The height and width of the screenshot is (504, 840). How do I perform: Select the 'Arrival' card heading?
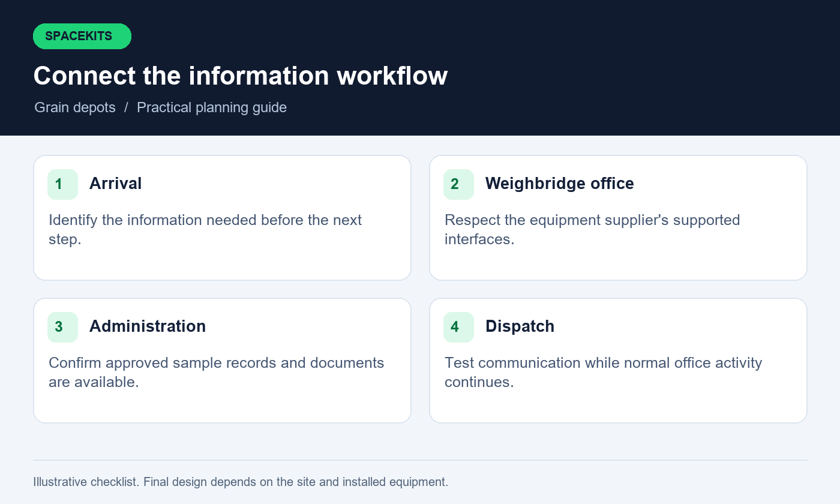[x=115, y=184]
